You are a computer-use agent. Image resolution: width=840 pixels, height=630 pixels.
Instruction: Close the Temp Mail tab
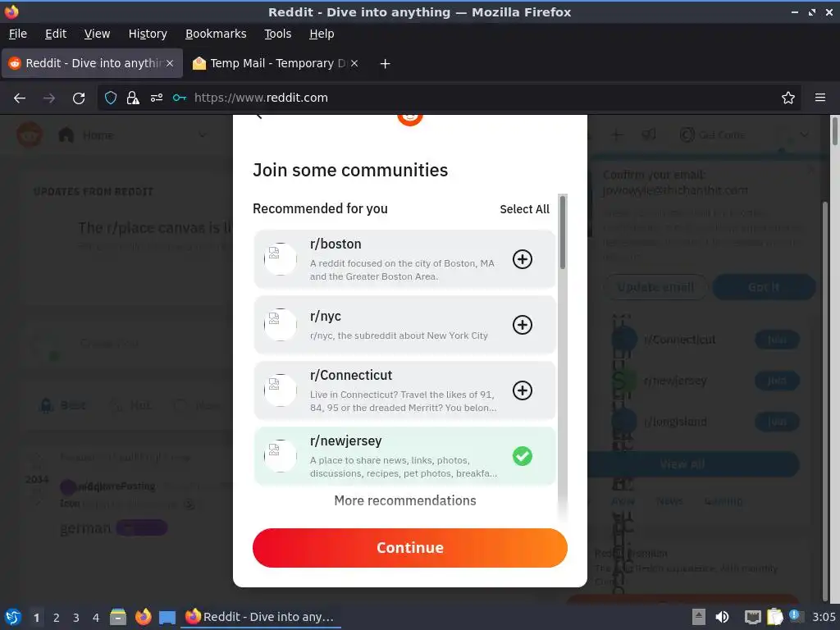[354, 63]
